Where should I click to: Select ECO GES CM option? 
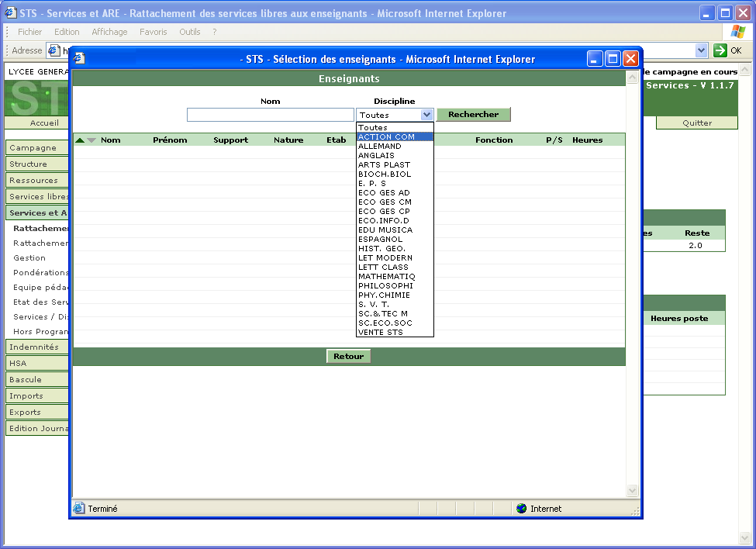coord(395,202)
